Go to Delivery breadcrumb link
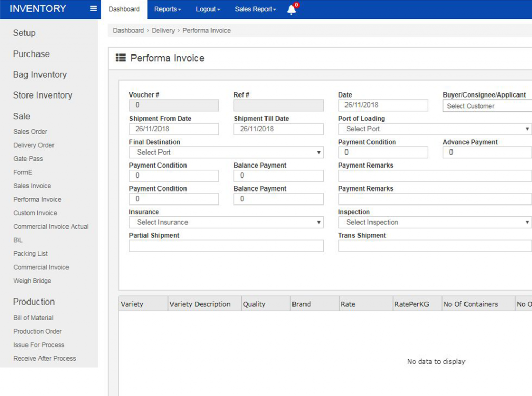532x396 pixels. [x=163, y=31]
